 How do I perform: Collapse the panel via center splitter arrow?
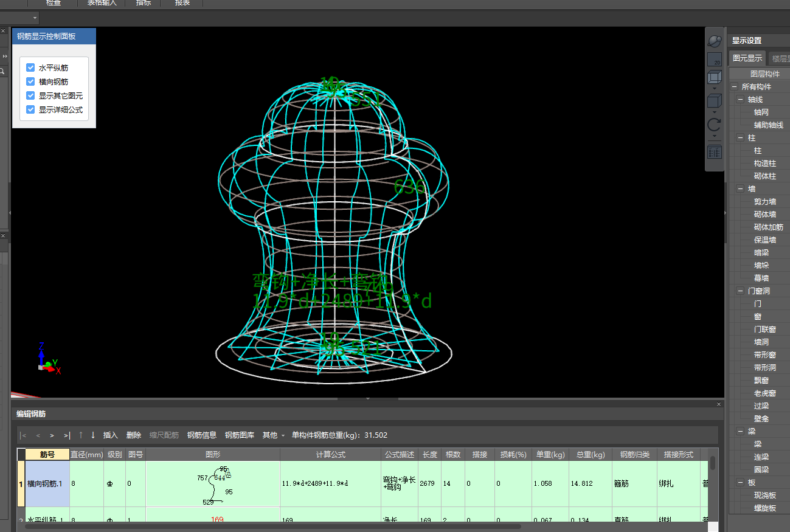pos(367,399)
